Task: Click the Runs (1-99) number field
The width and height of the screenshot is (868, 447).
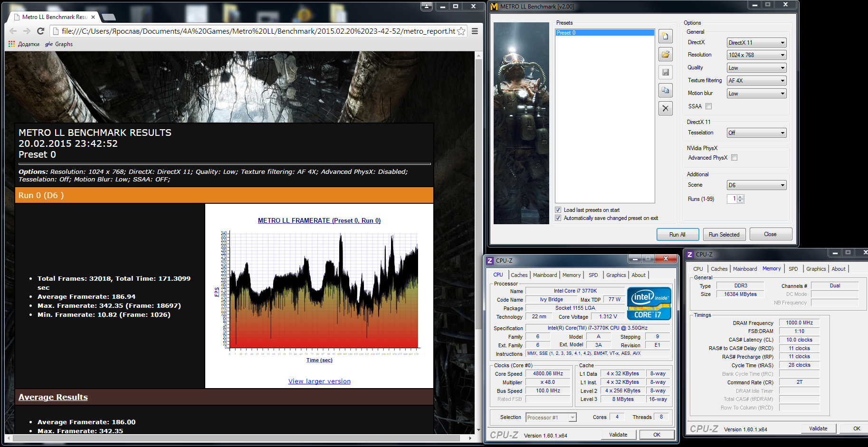Action: 732,199
